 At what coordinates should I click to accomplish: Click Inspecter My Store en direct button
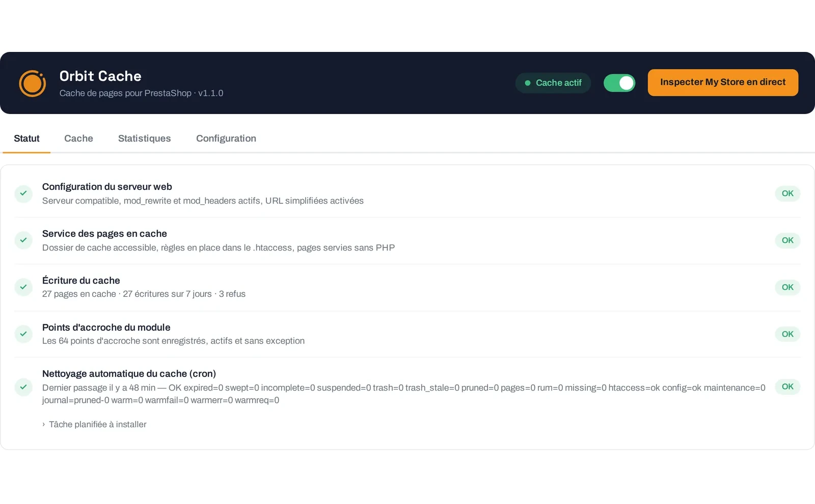[x=723, y=82]
